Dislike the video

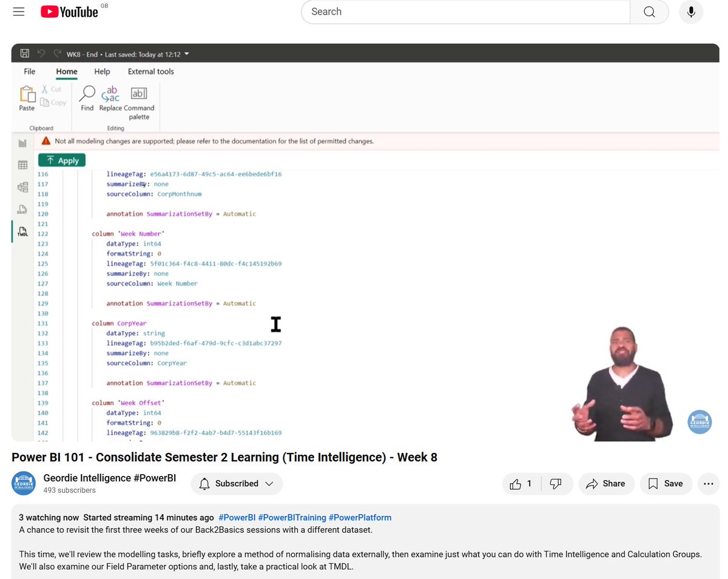[x=556, y=483]
